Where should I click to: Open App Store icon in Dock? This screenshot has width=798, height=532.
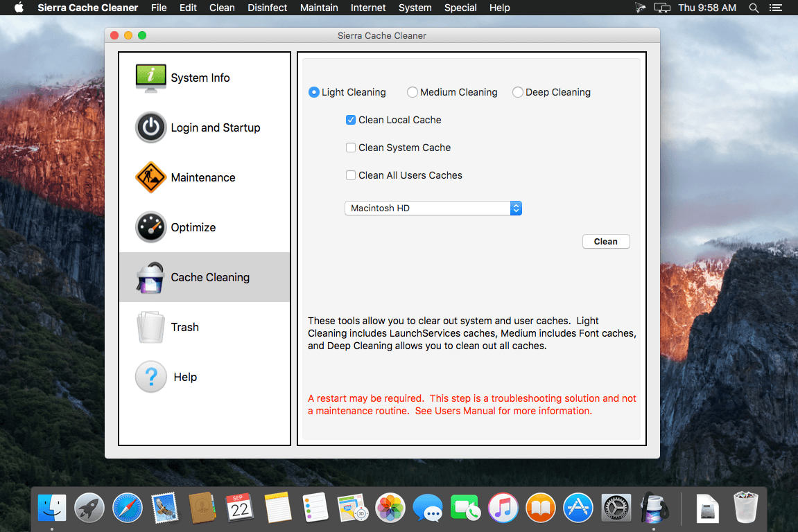tap(578, 508)
